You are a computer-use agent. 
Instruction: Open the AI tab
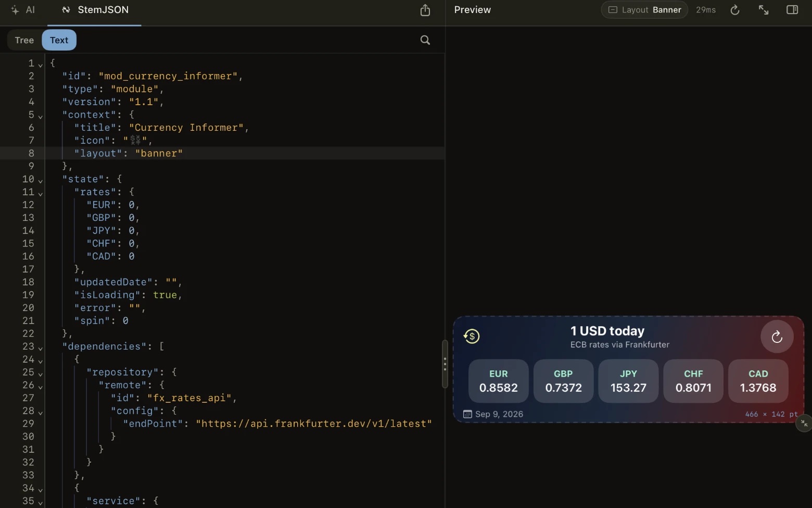[x=23, y=10]
